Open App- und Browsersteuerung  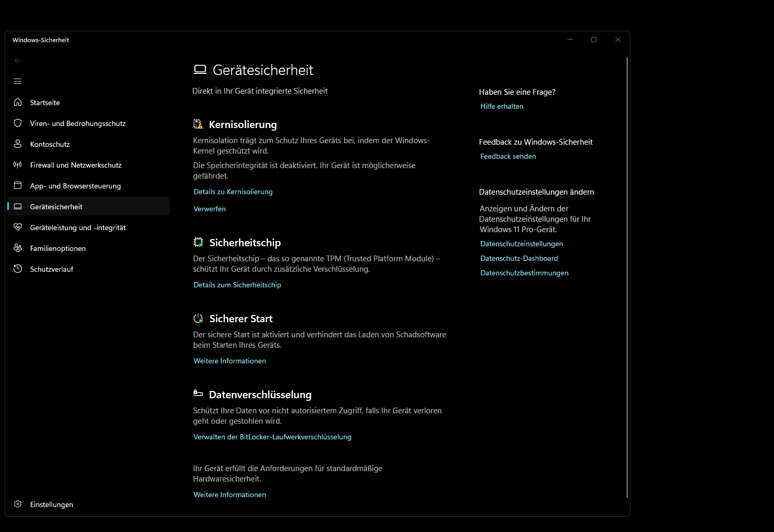click(75, 186)
